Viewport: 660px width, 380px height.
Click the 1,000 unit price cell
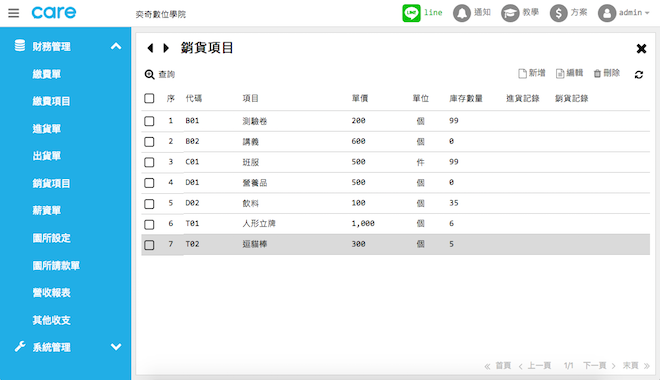(x=363, y=223)
